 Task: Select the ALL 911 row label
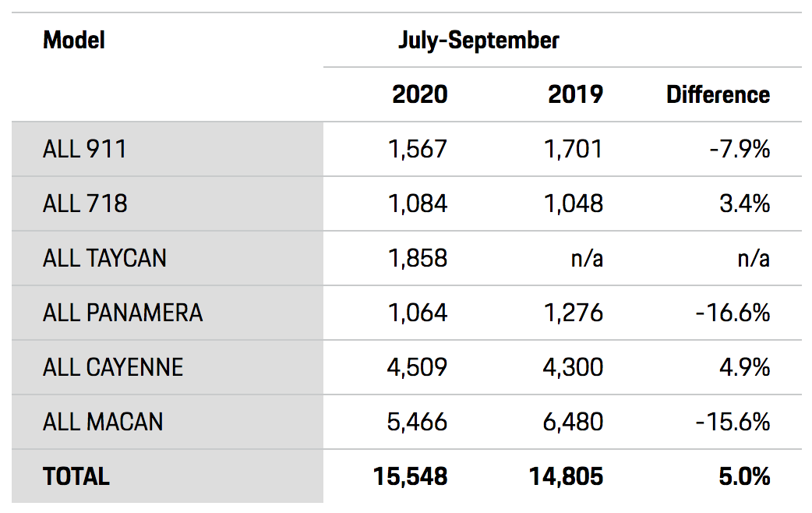pos(85,149)
